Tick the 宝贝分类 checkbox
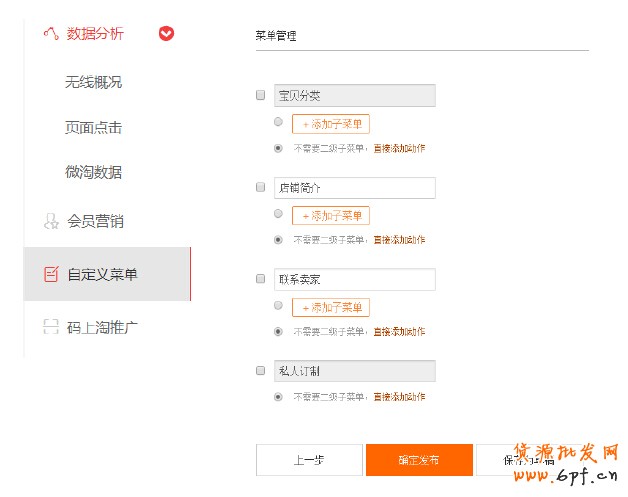Viewport: 628px width, 497px height. pyautogui.click(x=261, y=96)
